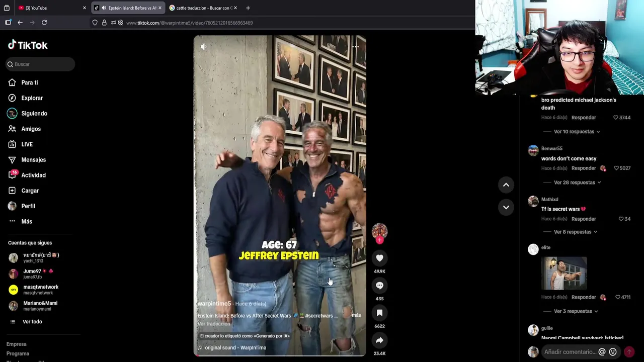The width and height of the screenshot is (644, 362).
Task: Open Benwar55 profile name
Action: 552,149
